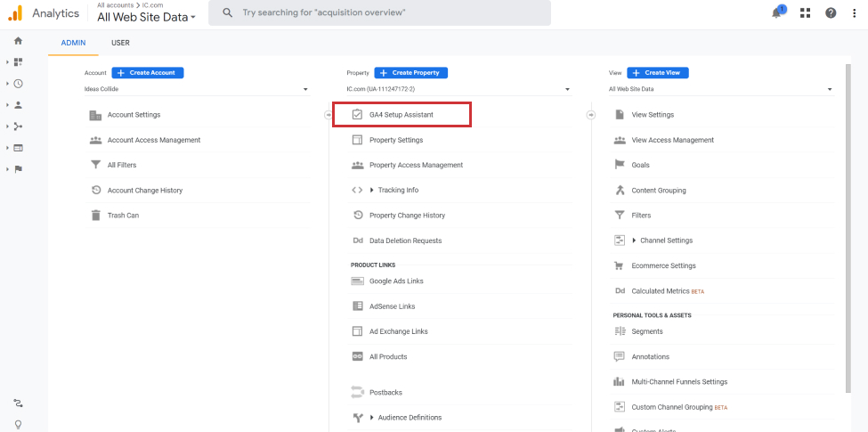Open Calculated Metrics BETA
This screenshot has height=432, width=868.
click(x=668, y=290)
